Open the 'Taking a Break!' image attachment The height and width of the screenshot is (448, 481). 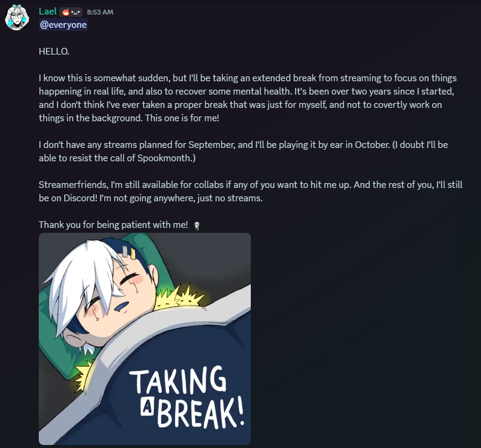point(145,339)
